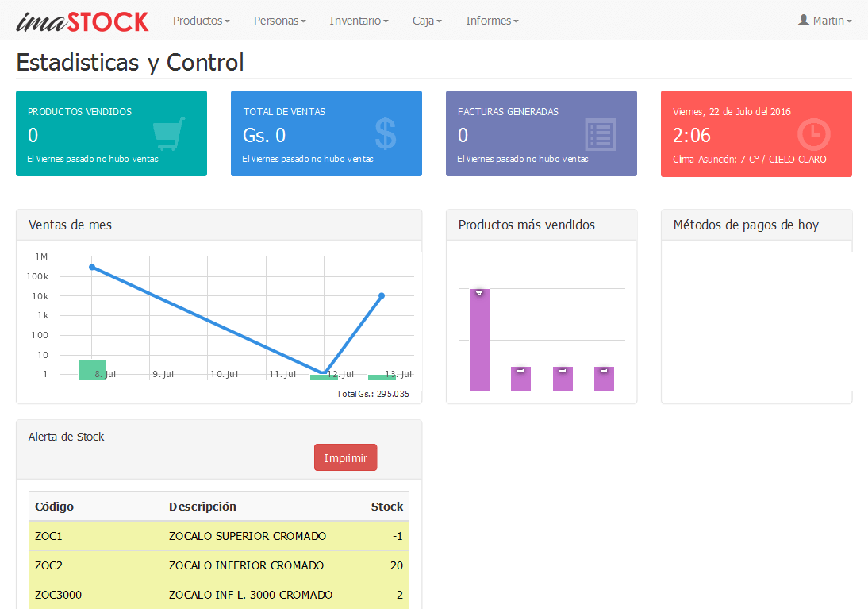
Task: Click the 13. Jul data point on sales chart
Action: coord(382,295)
